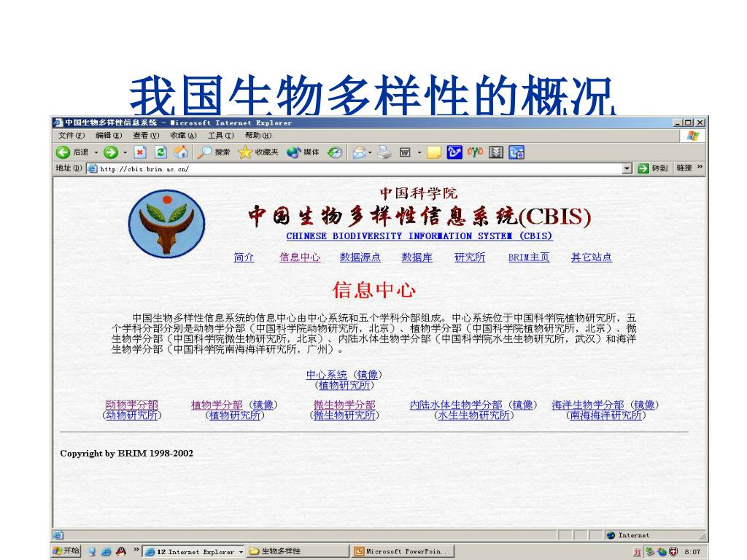Viewport: 747px width, 560px height.
Task: Click the page icon in address bar
Action: pyautogui.click(x=93, y=168)
